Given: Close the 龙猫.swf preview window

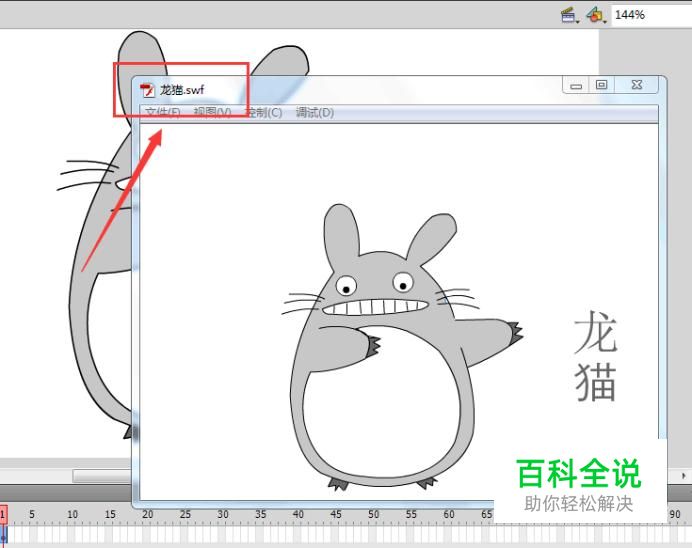Looking at the screenshot, I should coord(636,85).
